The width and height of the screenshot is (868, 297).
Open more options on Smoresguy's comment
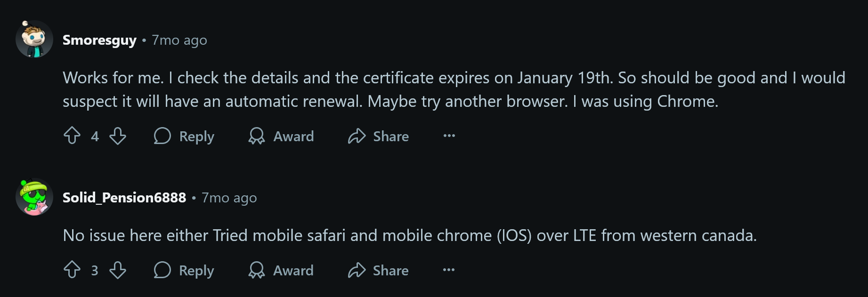(x=449, y=136)
